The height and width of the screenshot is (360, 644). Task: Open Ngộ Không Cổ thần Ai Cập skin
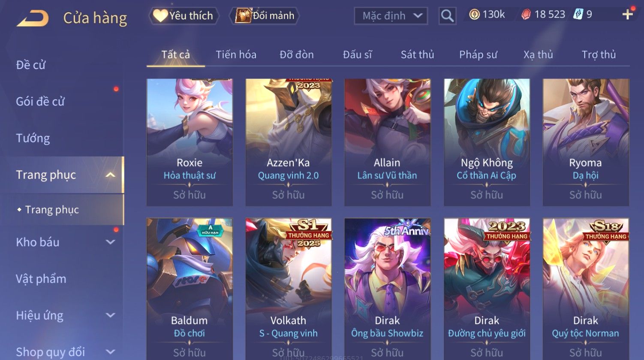click(x=487, y=142)
